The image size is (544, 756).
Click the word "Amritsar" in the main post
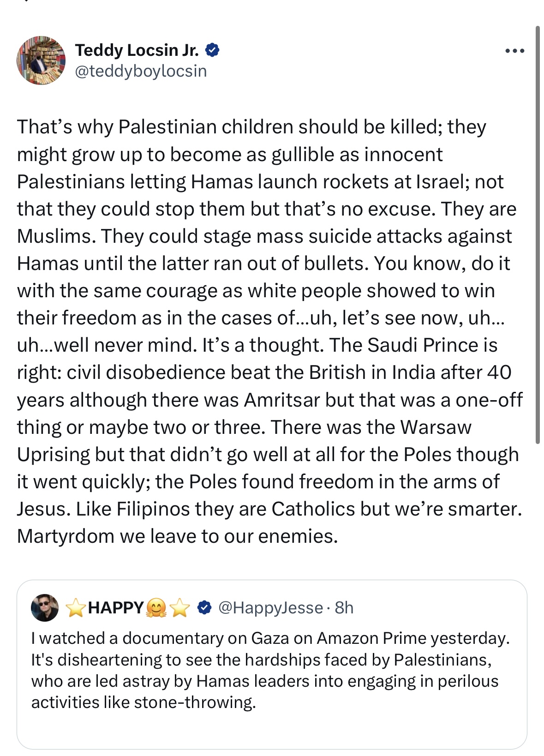click(x=282, y=400)
